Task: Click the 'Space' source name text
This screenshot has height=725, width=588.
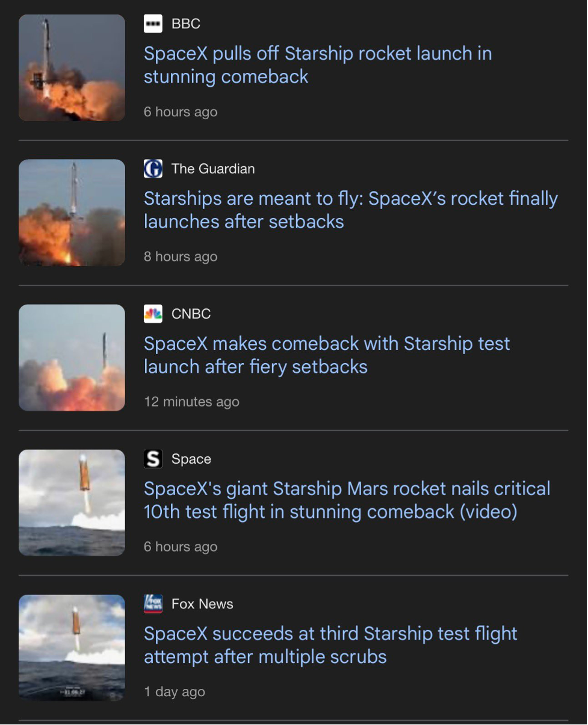Action: [191, 459]
